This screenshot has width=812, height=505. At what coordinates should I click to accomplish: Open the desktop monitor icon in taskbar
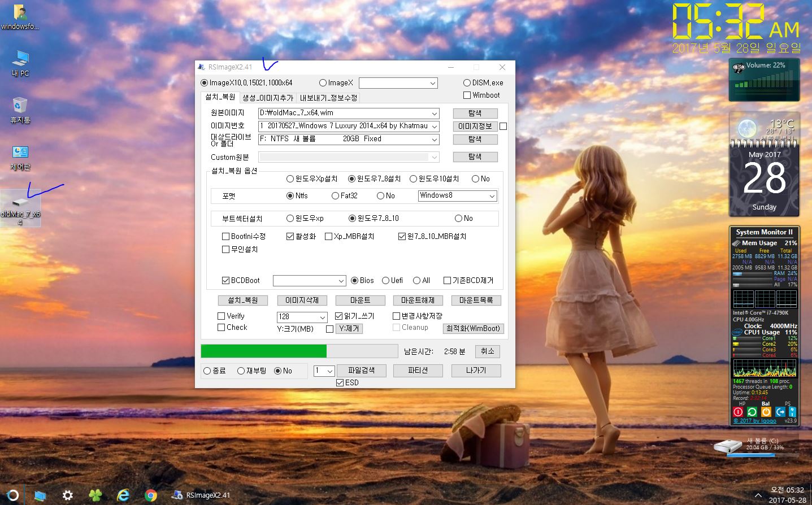tap(40, 495)
